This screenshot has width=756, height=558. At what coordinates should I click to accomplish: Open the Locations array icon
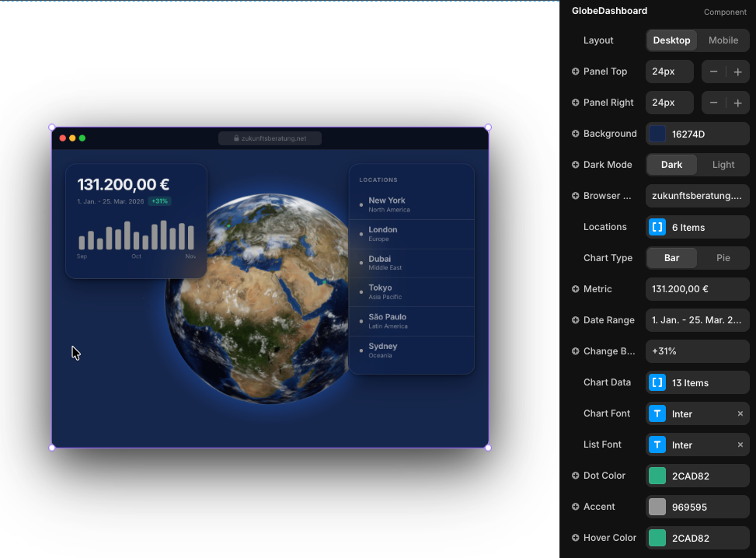657,227
